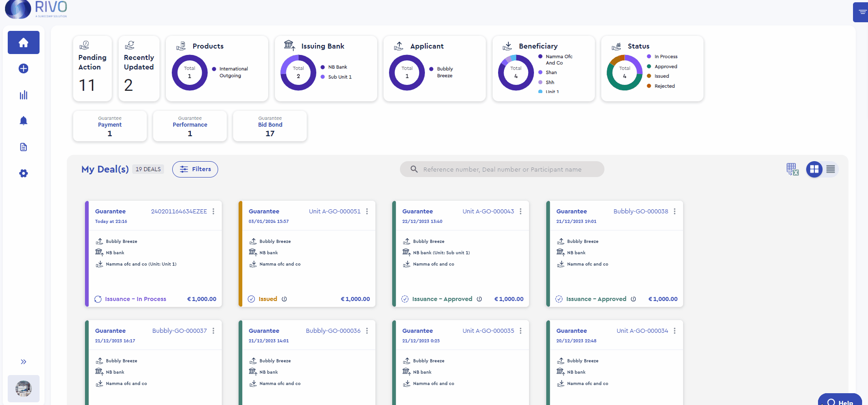Focus the deal search field

pos(502,169)
